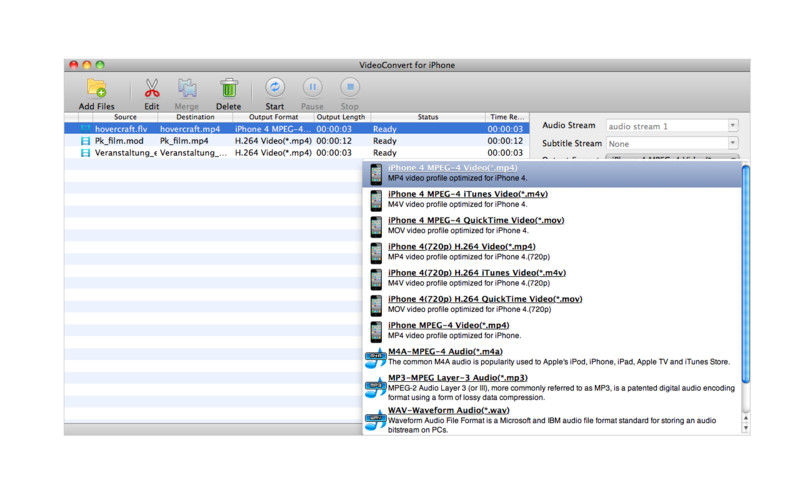Choose iPhone 4(720p) H.264 QuickTime Video(*.mov)
800x500 pixels.
(x=485, y=299)
